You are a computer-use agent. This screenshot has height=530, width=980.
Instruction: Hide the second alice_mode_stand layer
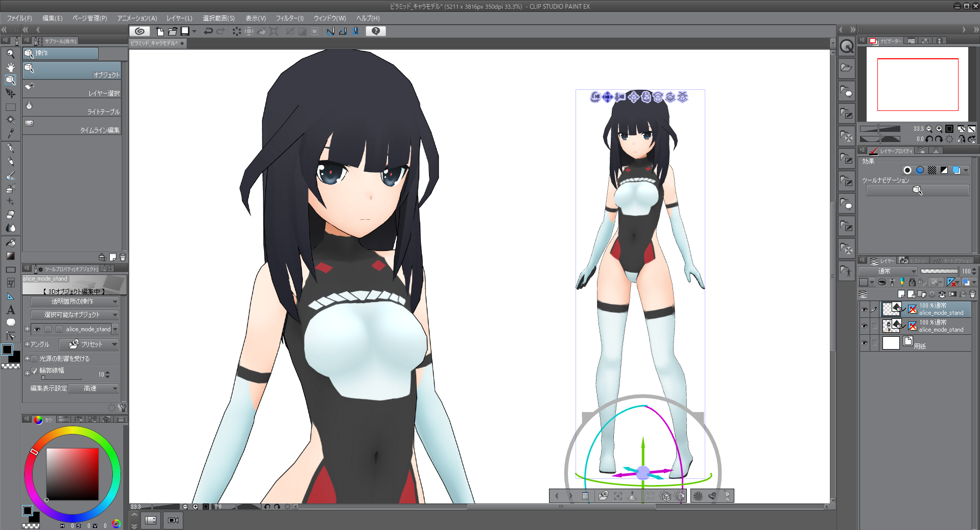point(864,326)
